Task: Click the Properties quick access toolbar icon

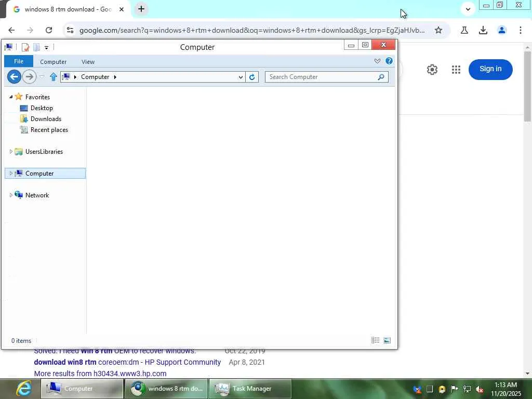Action: click(x=25, y=47)
